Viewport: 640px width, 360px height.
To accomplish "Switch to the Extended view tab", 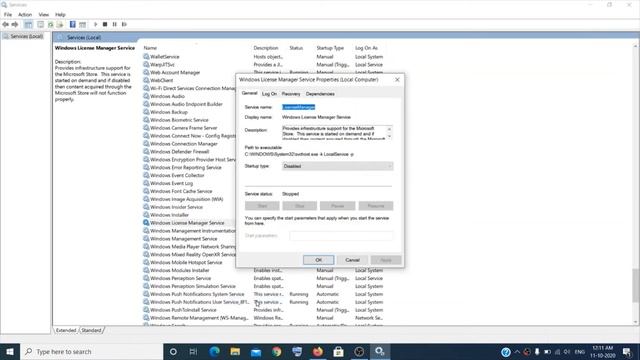I will [66, 330].
